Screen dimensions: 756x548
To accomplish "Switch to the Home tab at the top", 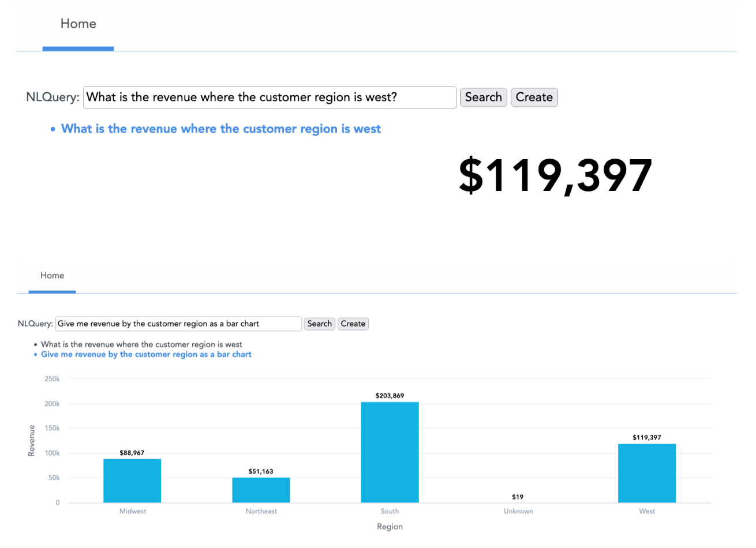I will point(78,24).
